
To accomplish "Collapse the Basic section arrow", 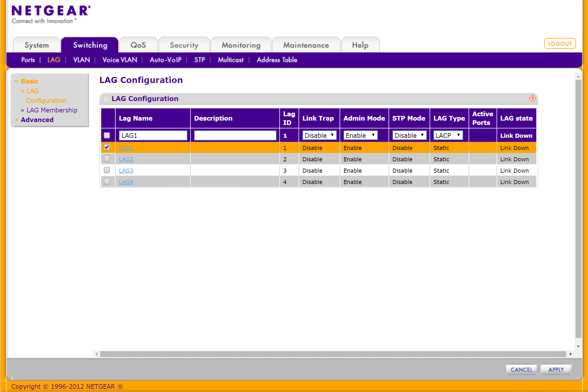I will pyautogui.click(x=16, y=81).
